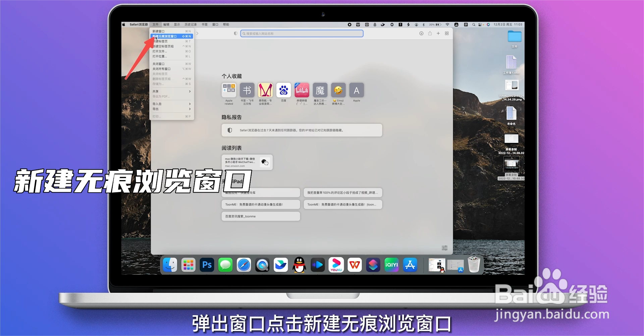Click the Wi-Fi icon in the menu bar

447,24
